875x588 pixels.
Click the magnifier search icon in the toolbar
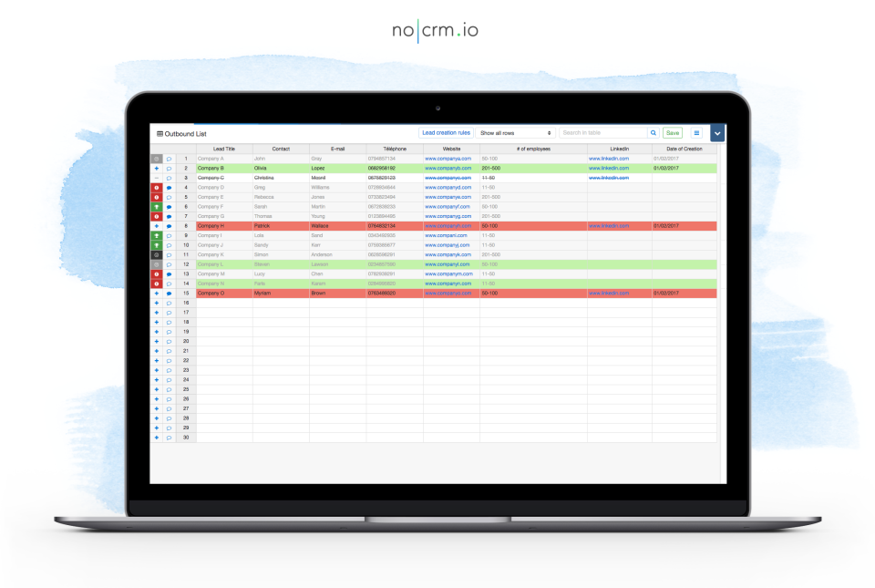click(654, 132)
